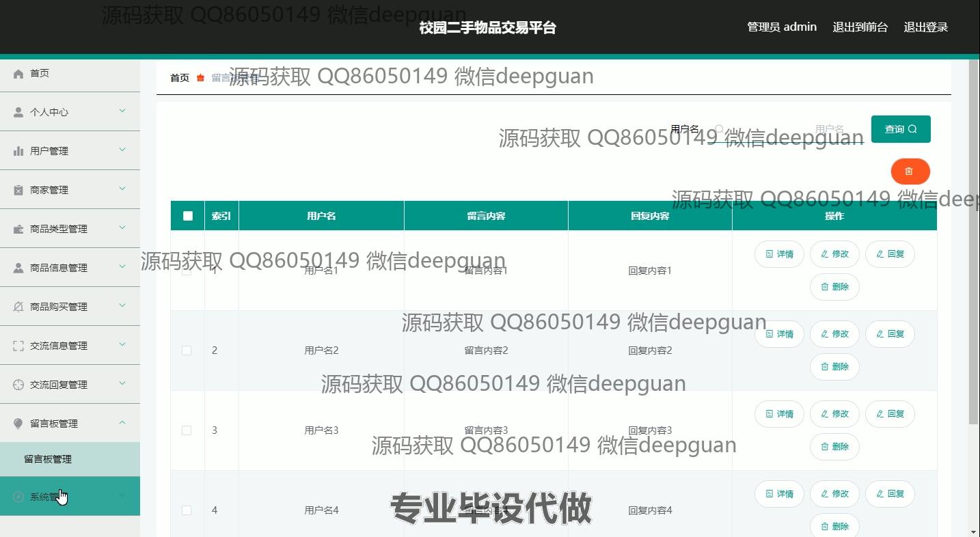Click the 退出登录 logout link
The width and height of the screenshot is (980, 537).
pos(925,27)
